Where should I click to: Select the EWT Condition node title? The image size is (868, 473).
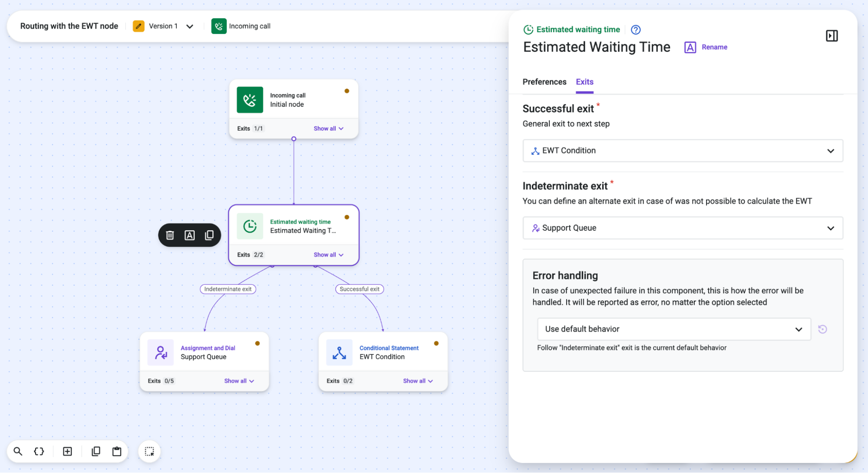[382, 357]
